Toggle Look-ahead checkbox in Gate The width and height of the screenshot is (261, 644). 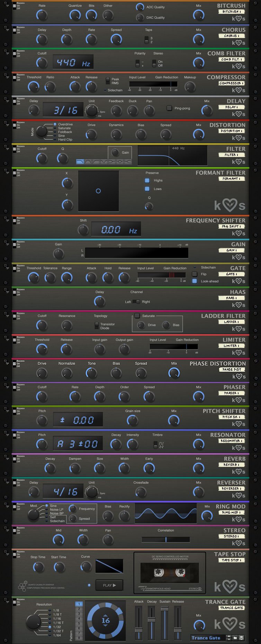(x=195, y=281)
